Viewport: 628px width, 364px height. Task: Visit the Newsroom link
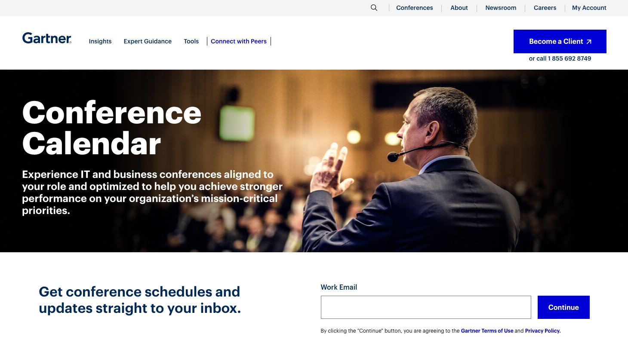(x=501, y=8)
